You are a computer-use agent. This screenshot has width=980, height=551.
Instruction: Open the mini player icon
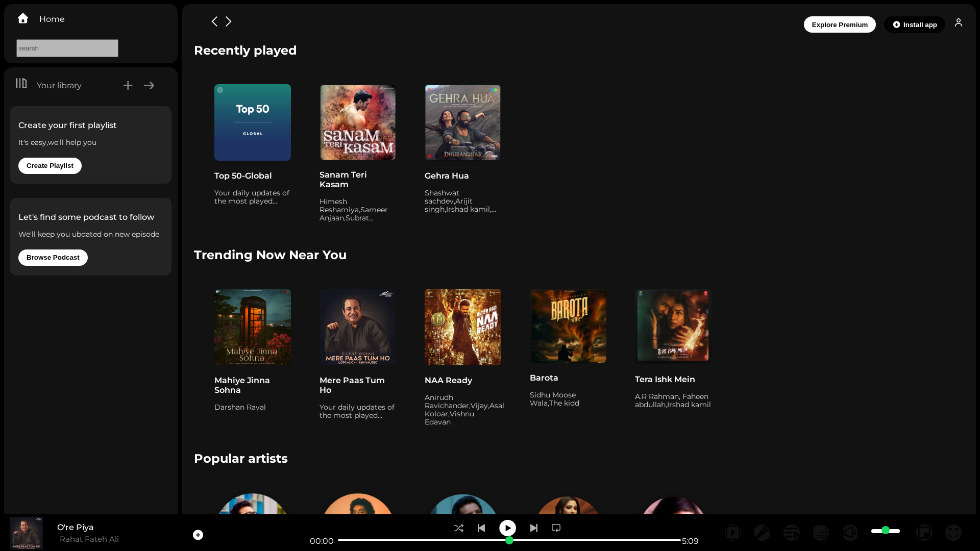[924, 533]
